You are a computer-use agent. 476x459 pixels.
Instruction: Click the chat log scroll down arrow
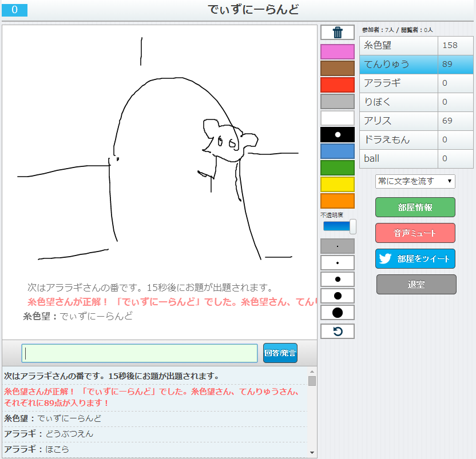click(x=312, y=453)
